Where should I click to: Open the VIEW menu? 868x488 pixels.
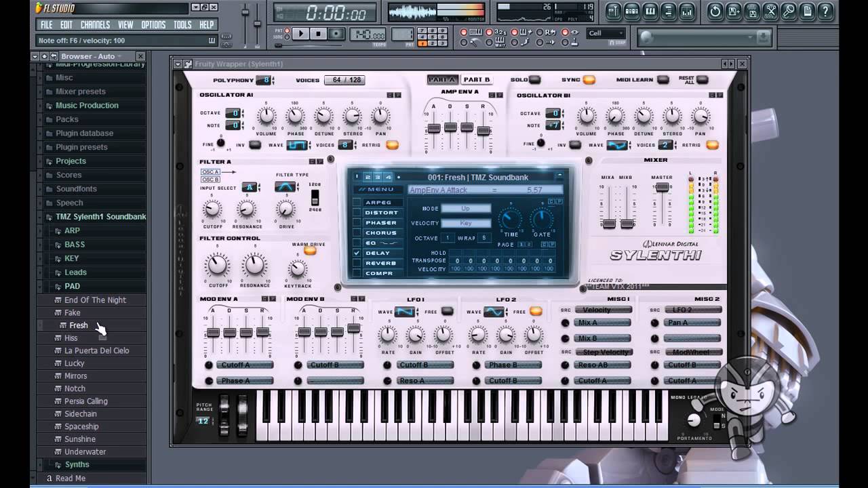click(125, 25)
